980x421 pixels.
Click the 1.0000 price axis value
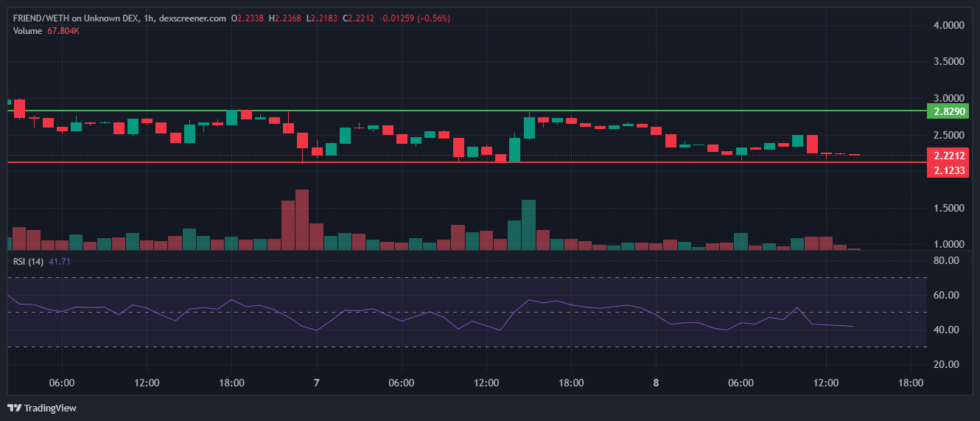[948, 245]
